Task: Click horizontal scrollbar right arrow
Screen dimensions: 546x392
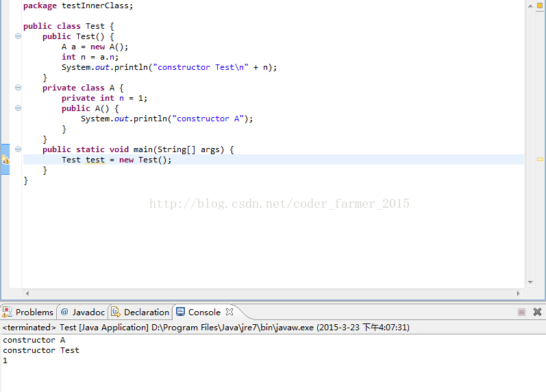Action: click(518, 294)
